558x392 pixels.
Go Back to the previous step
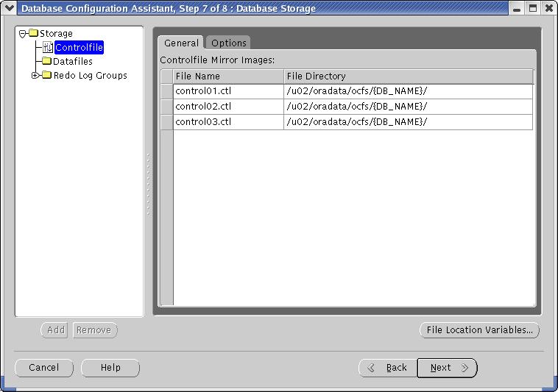click(x=388, y=368)
